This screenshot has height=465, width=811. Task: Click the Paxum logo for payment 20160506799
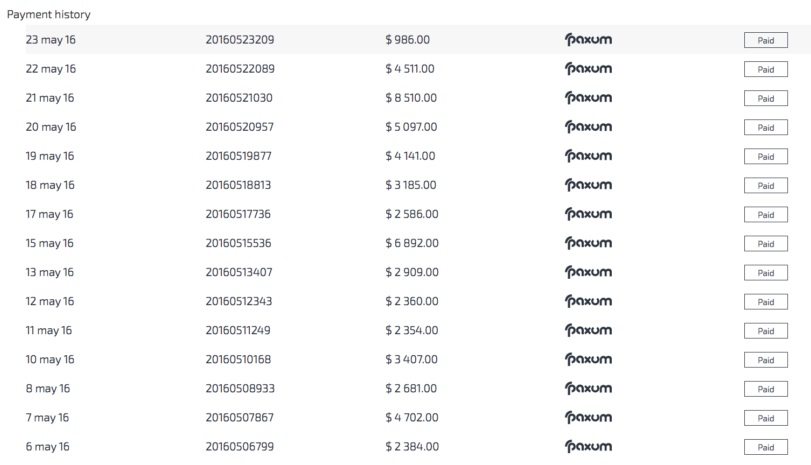pos(588,447)
